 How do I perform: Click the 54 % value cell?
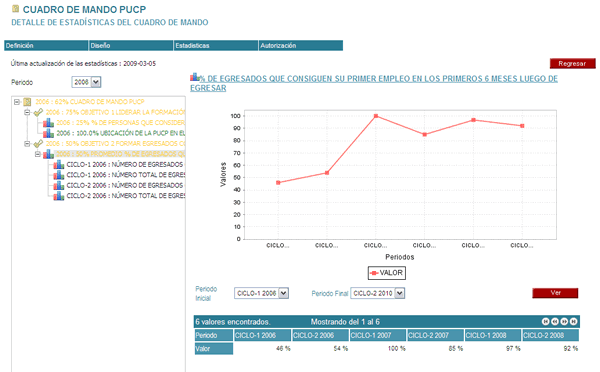tap(320, 349)
